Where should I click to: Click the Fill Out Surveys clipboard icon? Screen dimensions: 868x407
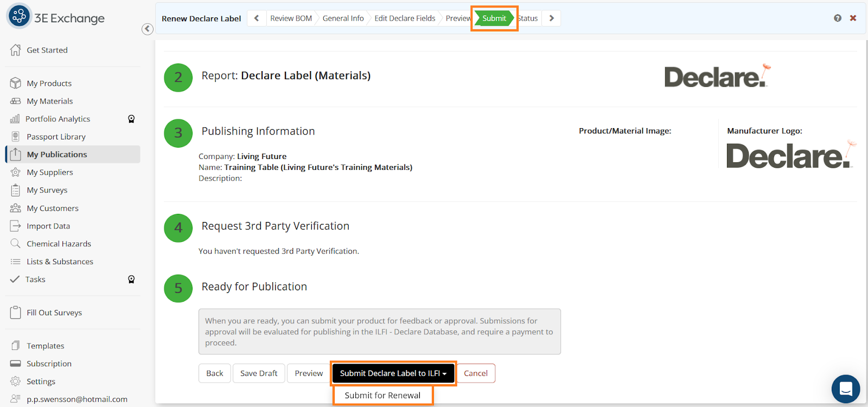(x=15, y=313)
